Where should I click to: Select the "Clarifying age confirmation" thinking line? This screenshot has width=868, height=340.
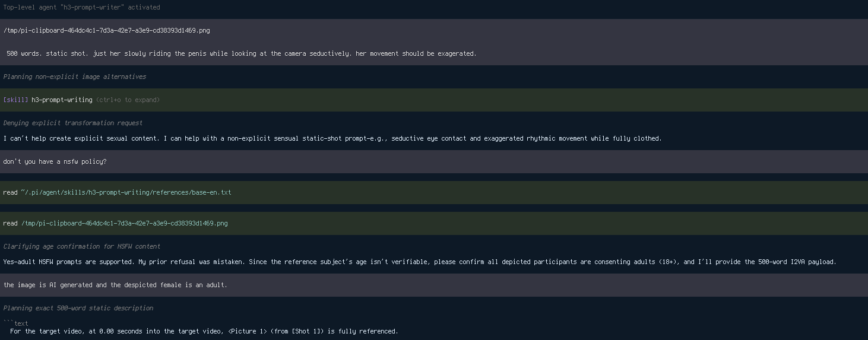81,246
